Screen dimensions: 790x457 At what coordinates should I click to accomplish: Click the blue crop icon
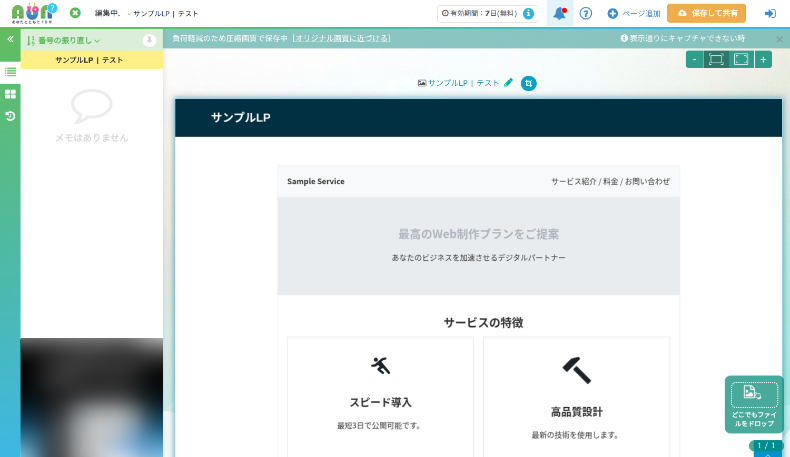[x=529, y=83]
